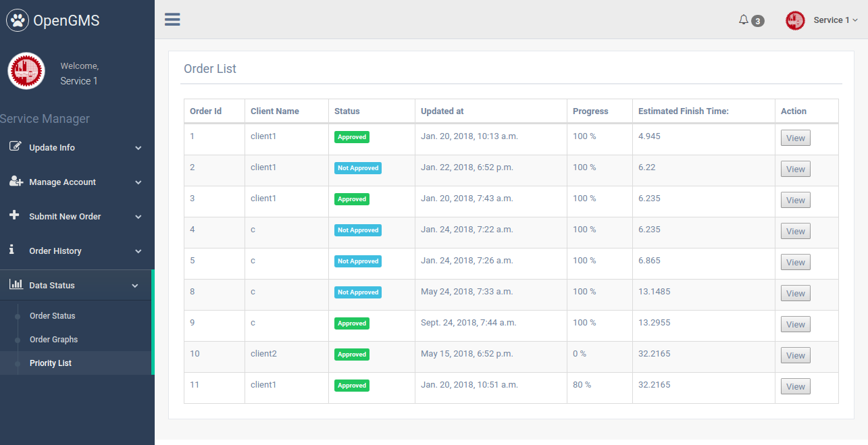The width and height of the screenshot is (868, 445).
Task: Click the Order History info icon
Action: tap(11, 250)
